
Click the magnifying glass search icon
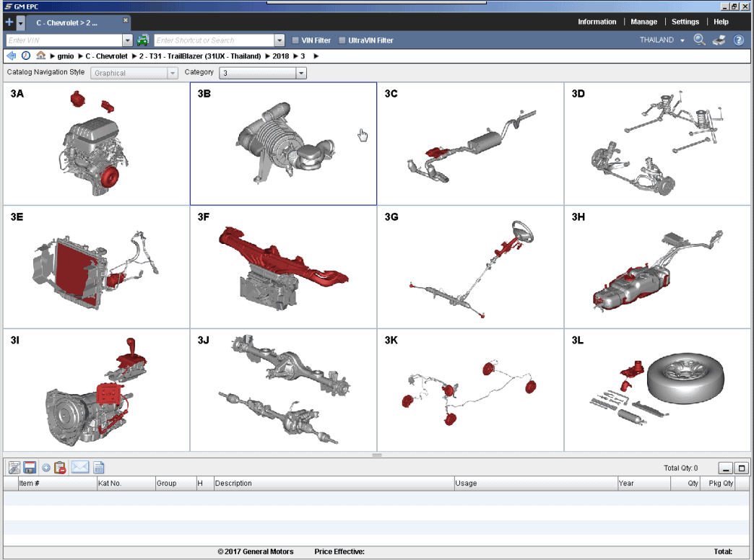pyautogui.click(x=699, y=40)
